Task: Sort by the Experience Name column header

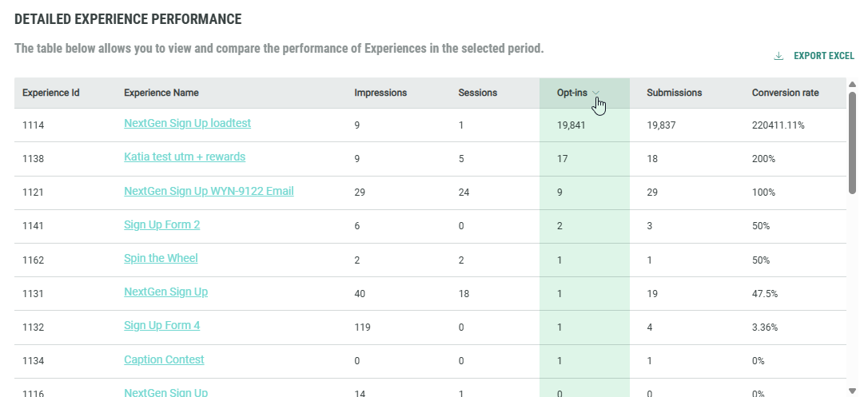Action: [161, 93]
